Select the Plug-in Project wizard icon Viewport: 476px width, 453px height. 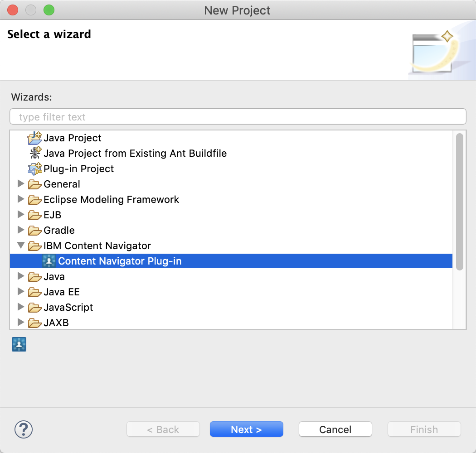(35, 169)
